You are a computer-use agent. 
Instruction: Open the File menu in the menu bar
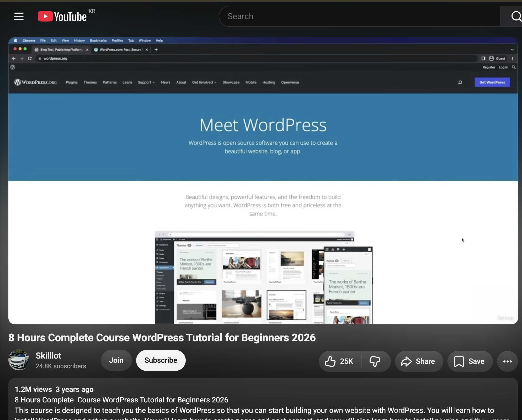[43, 40]
